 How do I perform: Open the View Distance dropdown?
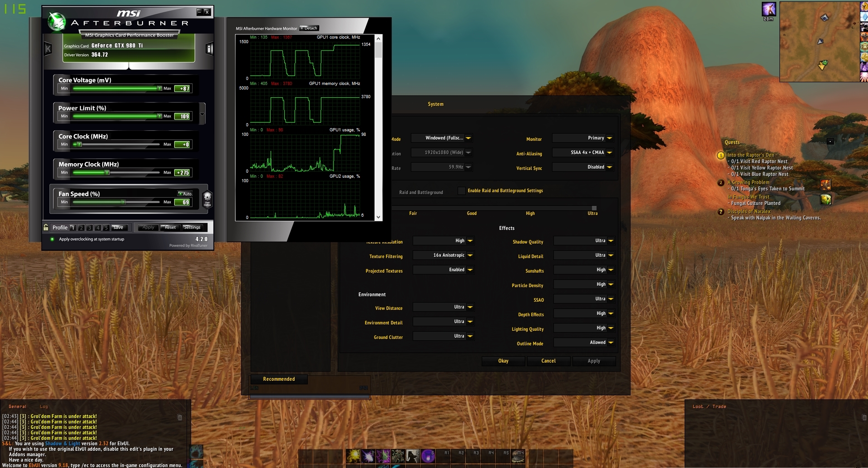(x=444, y=307)
